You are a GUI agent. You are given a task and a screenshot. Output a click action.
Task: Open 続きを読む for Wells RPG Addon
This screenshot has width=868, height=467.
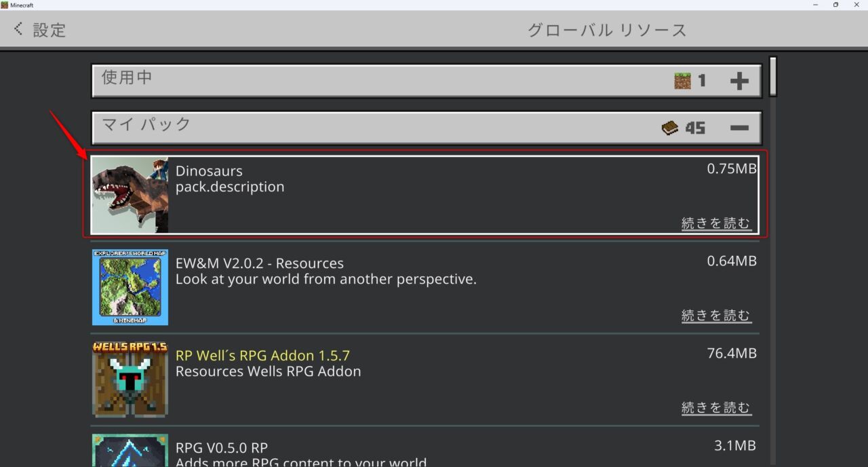716,407
